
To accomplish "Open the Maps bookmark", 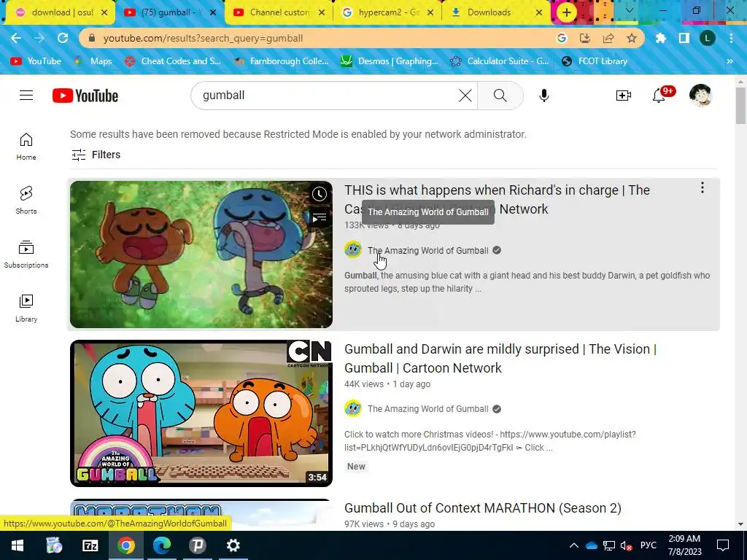I will 93,61.
